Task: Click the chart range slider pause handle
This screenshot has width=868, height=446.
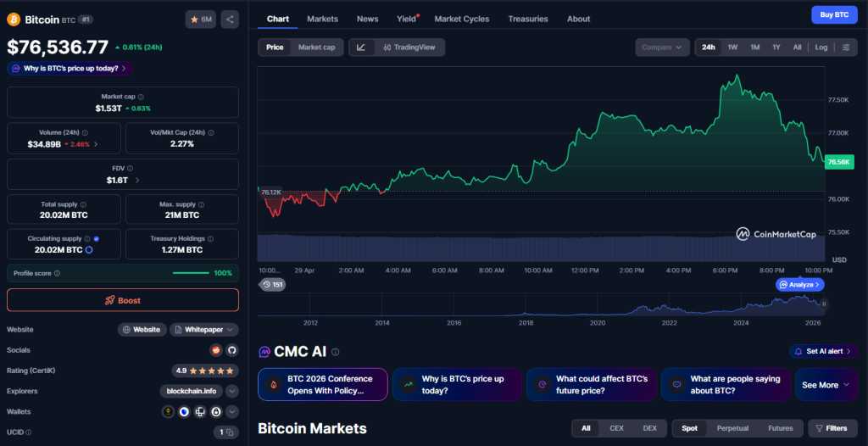Action: point(824,304)
